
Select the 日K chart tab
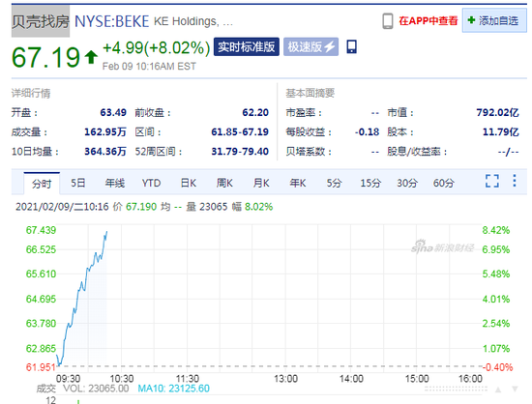(189, 183)
